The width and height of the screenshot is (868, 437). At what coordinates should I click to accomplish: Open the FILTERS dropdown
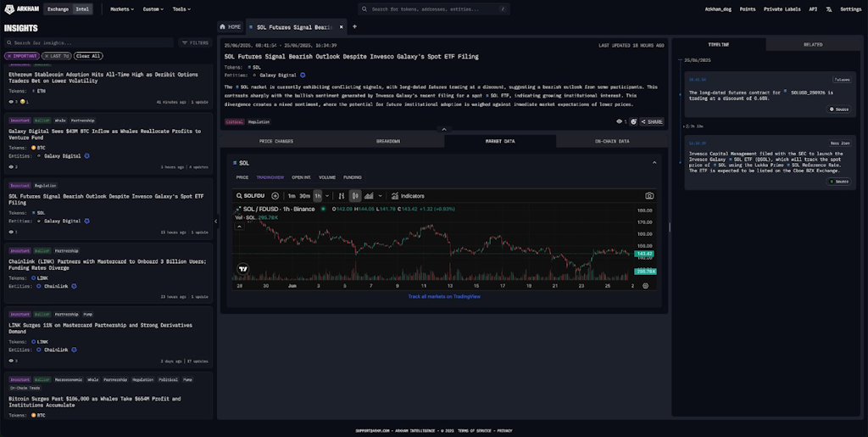click(195, 42)
